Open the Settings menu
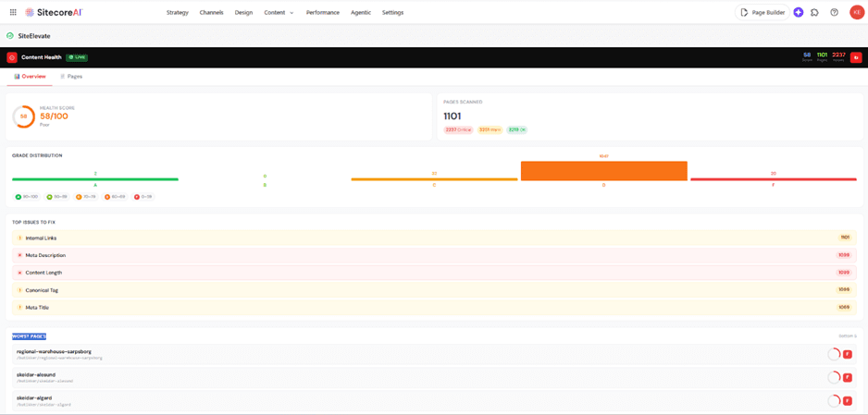The width and height of the screenshot is (868, 415). tap(392, 12)
